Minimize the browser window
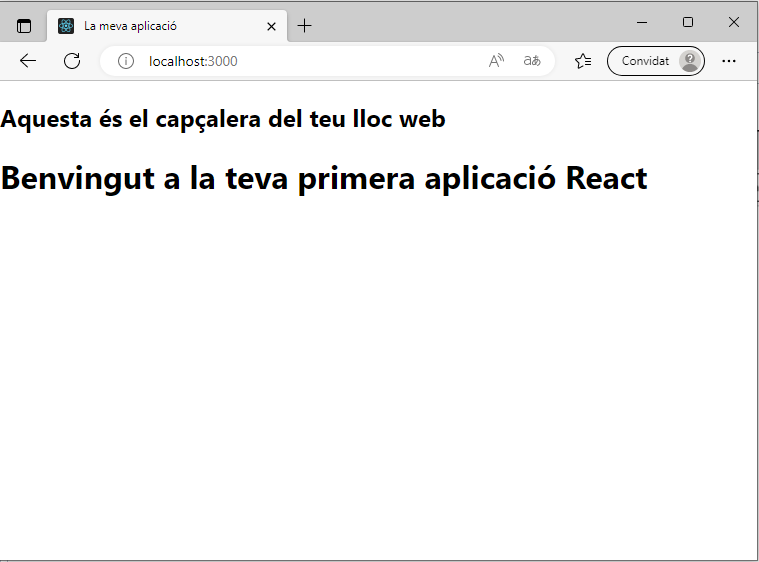This screenshot has height=562, width=759. click(642, 22)
